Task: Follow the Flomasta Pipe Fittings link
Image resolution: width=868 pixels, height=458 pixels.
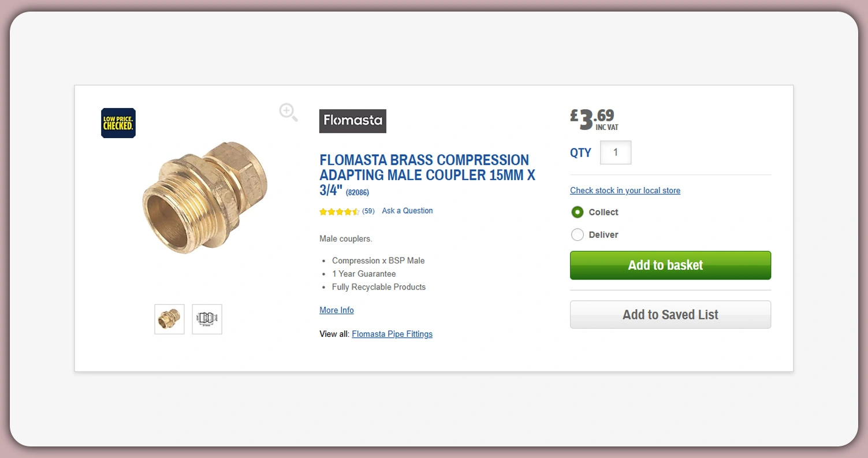Action: pos(392,334)
